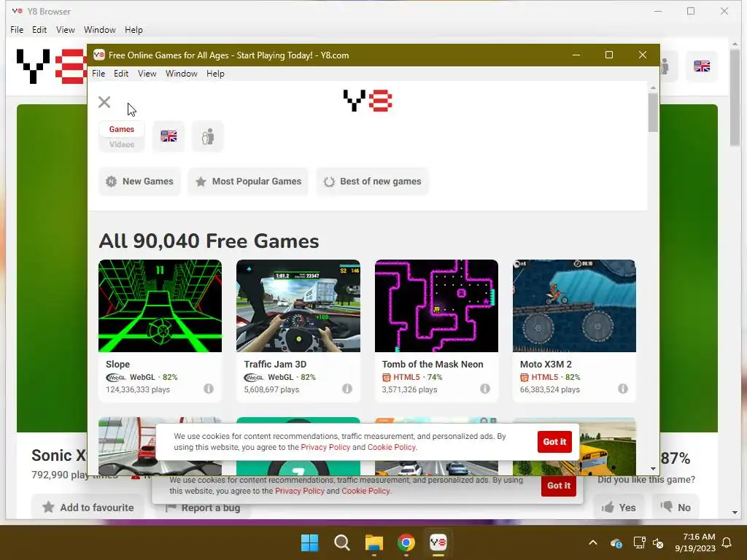Open File menu in background Y8 Browser window

click(x=17, y=29)
